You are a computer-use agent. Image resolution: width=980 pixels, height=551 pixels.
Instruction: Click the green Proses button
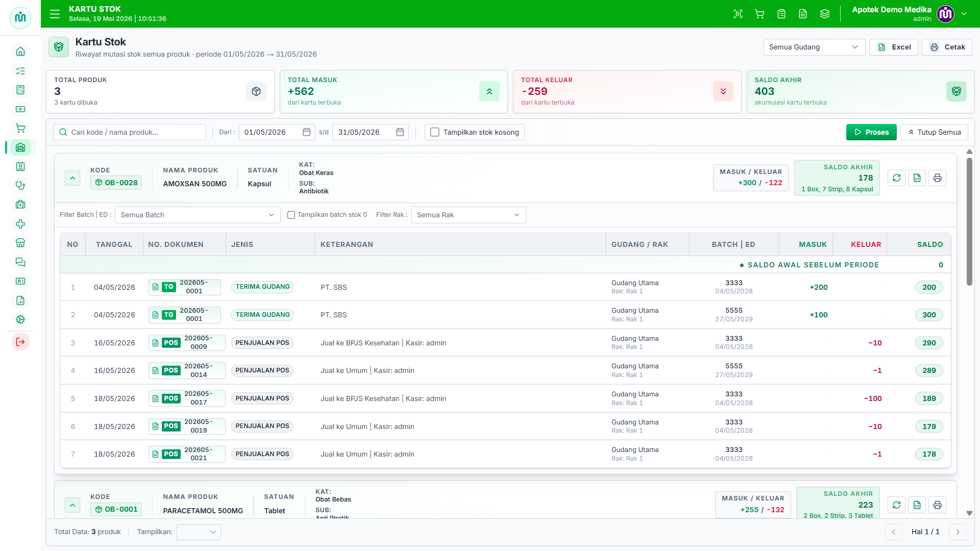[x=871, y=132]
